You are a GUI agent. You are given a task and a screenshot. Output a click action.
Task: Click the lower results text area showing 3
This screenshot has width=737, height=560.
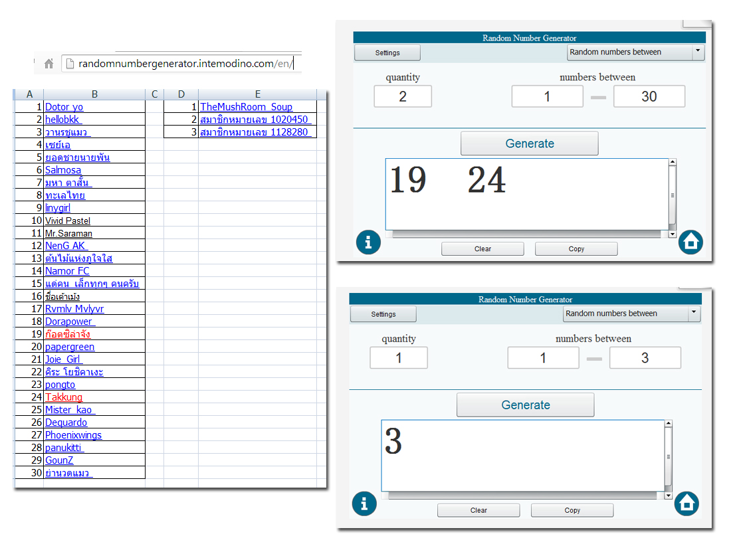(x=522, y=456)
